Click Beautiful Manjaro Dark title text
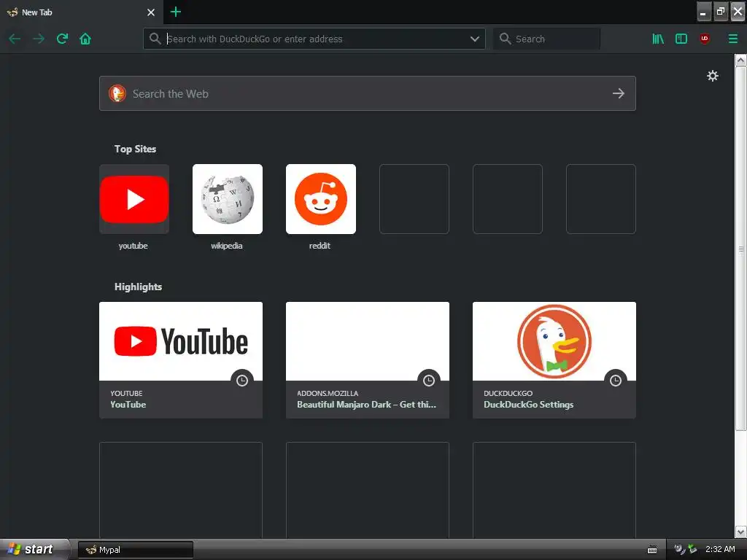This screenshot has width=747, height=560. [366, 404]
